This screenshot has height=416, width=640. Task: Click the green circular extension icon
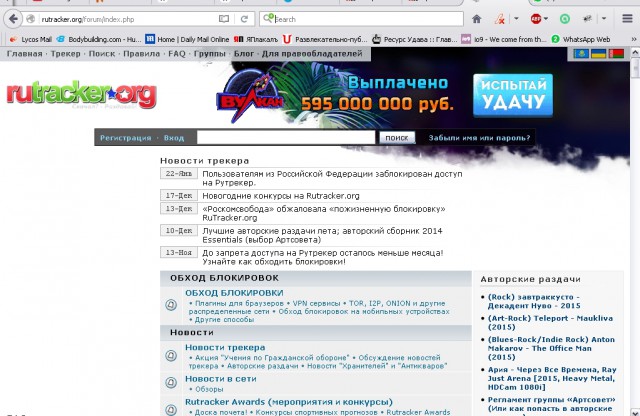click(x=564, y=19)
